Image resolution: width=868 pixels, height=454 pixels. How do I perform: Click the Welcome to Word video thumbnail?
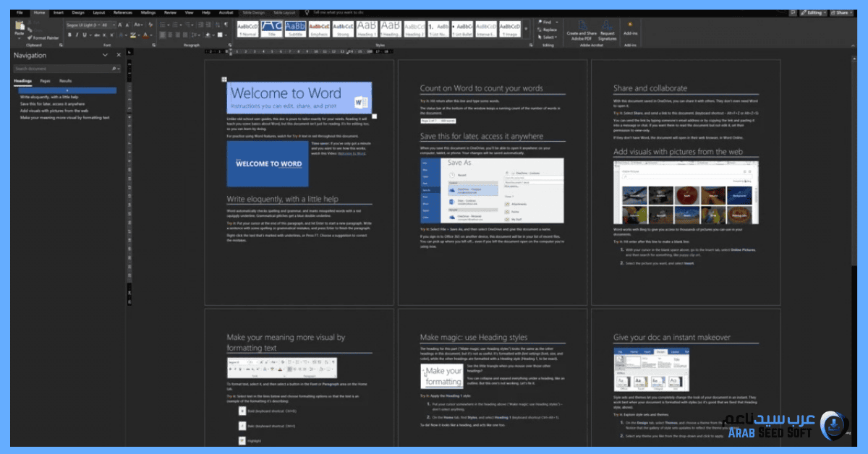(x=267, y=163)
